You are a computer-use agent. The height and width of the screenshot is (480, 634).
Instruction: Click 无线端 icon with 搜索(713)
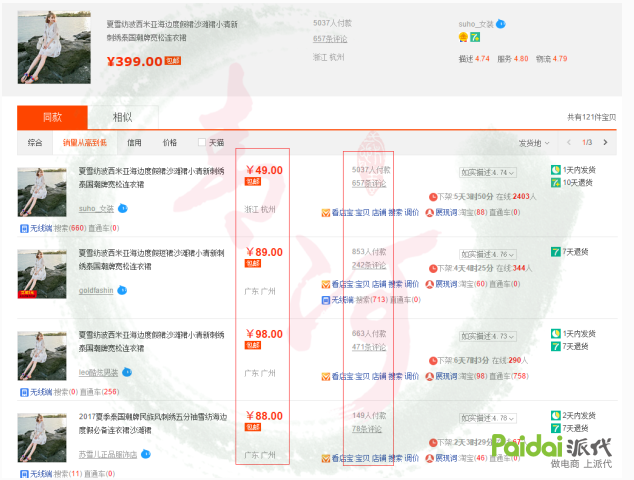(x=326, y=300)
